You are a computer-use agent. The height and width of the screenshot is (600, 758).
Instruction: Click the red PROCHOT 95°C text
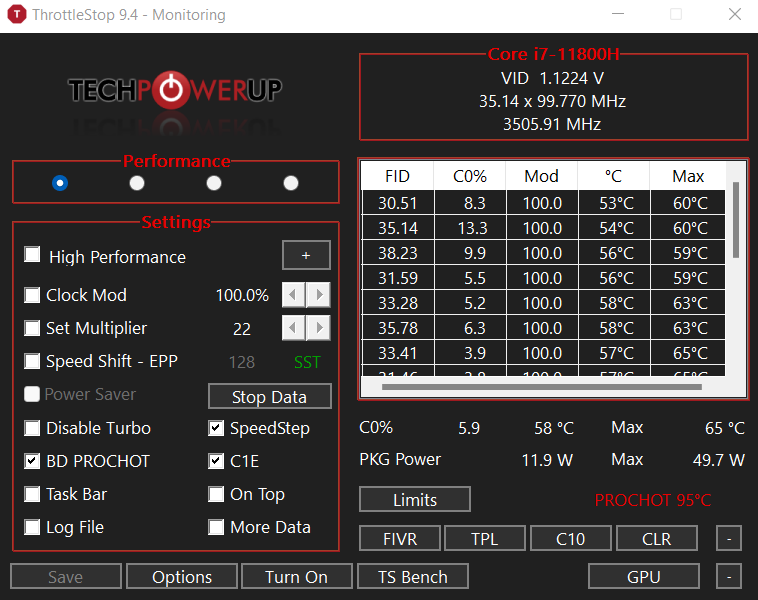[653, 500]
